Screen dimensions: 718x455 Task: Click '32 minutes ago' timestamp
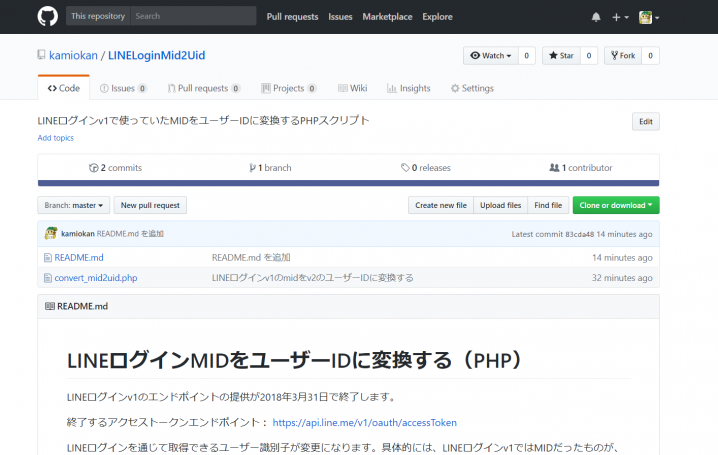point(622,278)
